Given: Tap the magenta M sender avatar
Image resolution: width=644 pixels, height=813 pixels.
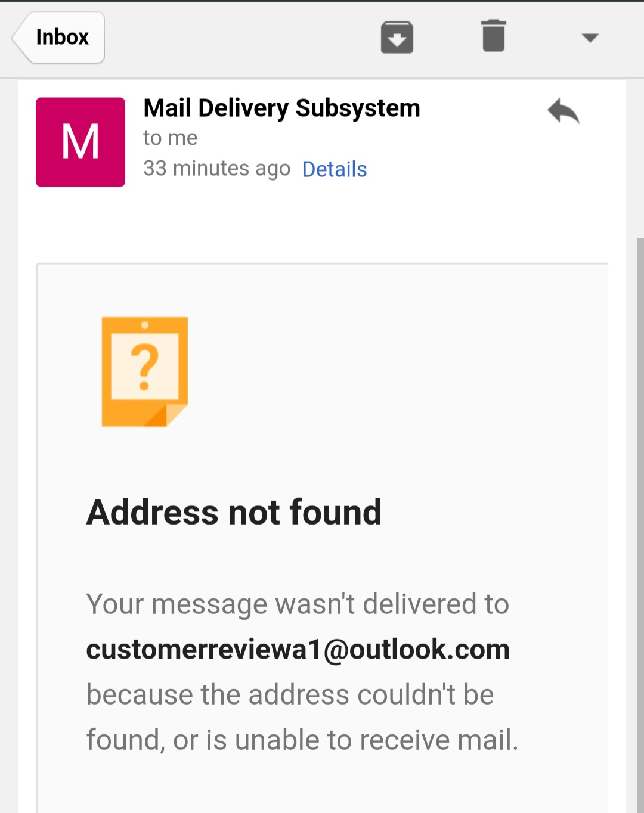Looking at the screenshot, I should pos(80,142).
